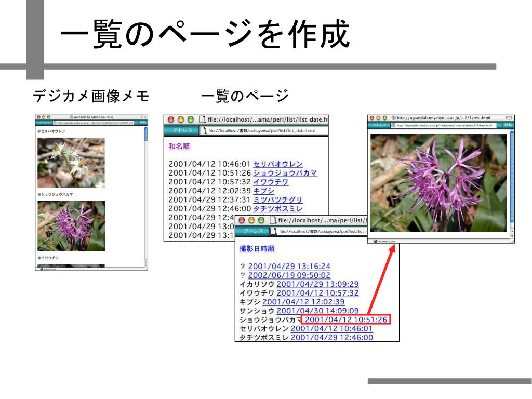Click the ＠セリバオウレン caption in the memo window
Image resolution: width=532 pixels, height=399 pixels.
click(x=51, y=131)
